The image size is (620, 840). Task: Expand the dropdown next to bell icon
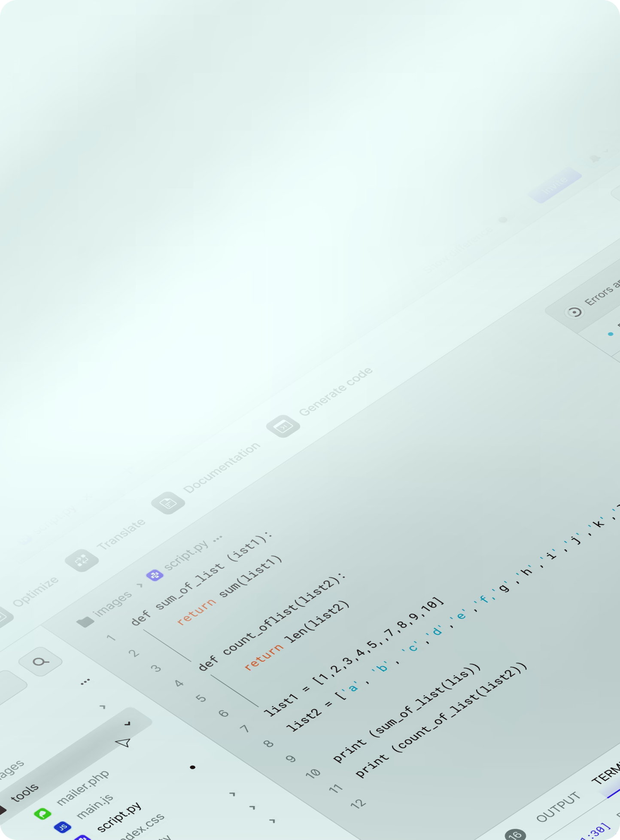pyautogui.click(x=606, y=150)
